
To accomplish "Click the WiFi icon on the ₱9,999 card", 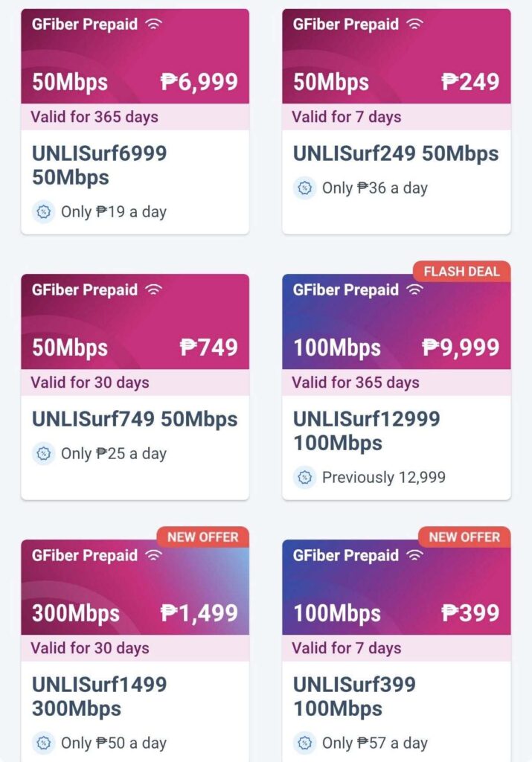I will [x=415, y=289].
